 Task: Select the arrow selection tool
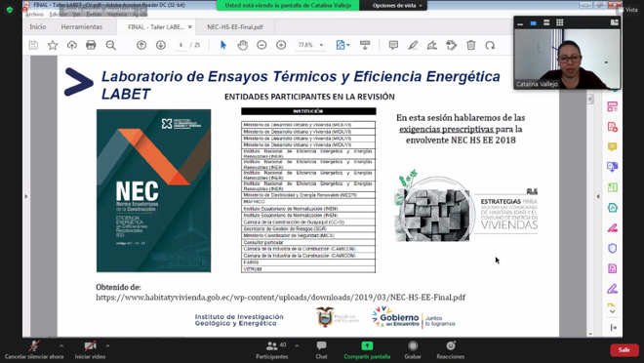pyautogui.click(x=223, y=45)
